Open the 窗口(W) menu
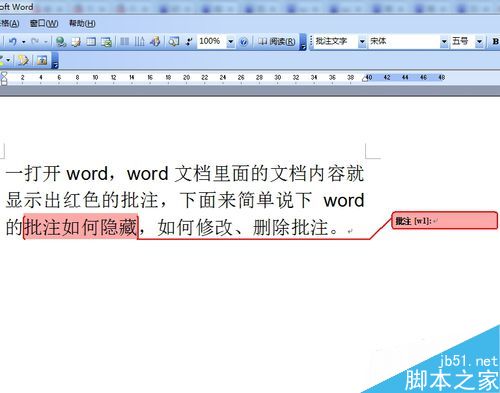The width and height of the screenshot is (500, 393). (x=44, y=23)
